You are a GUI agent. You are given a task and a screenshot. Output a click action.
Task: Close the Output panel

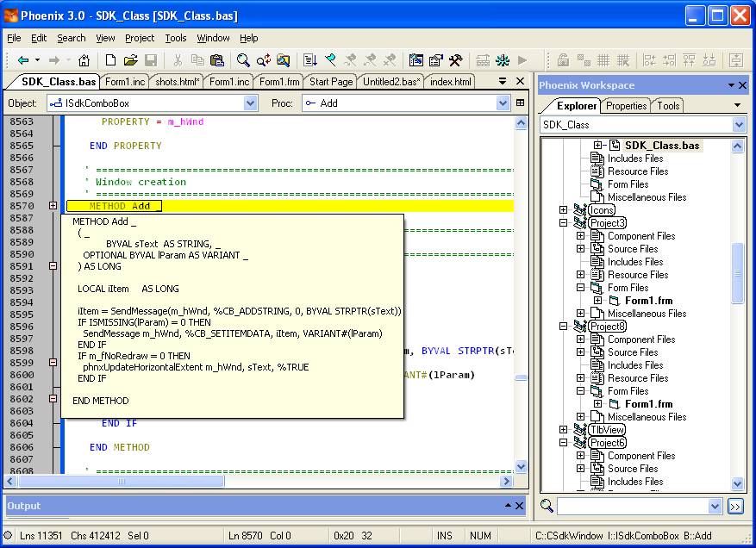coord(519,506)
